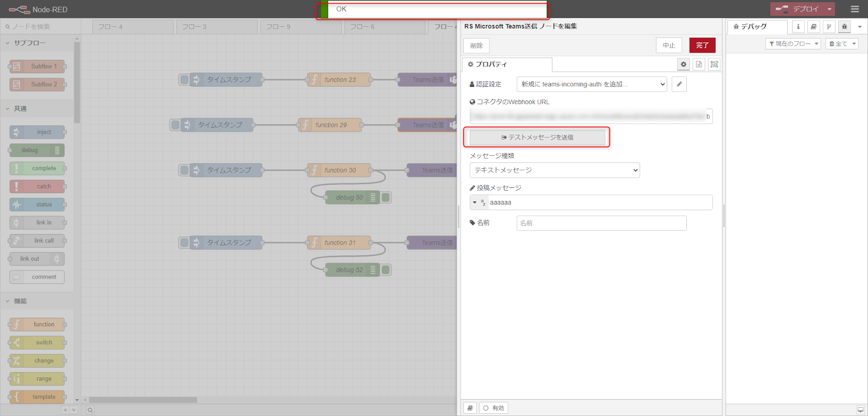The image size is (868, 416).
Task: Select the complete palette node
Action: [x=37, y=168]
